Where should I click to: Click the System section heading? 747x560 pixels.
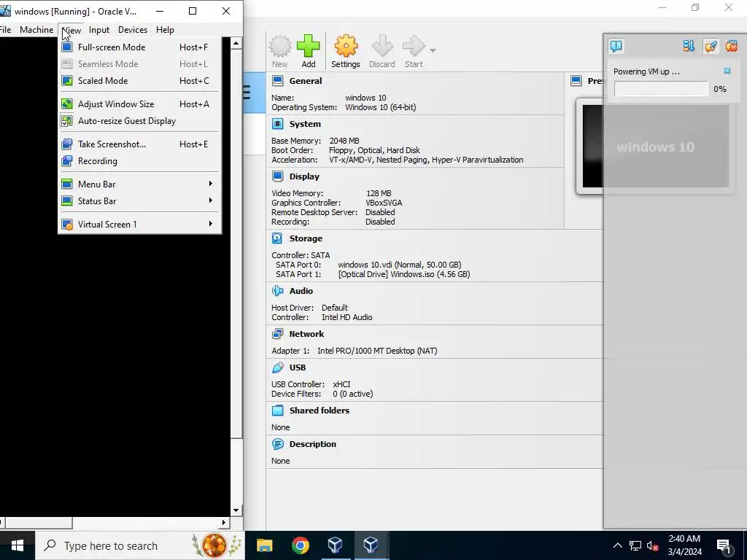pos(305,124)
